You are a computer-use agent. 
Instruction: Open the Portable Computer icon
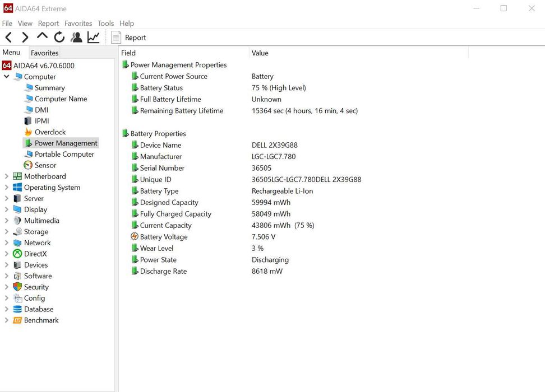(x=29, y=154)
